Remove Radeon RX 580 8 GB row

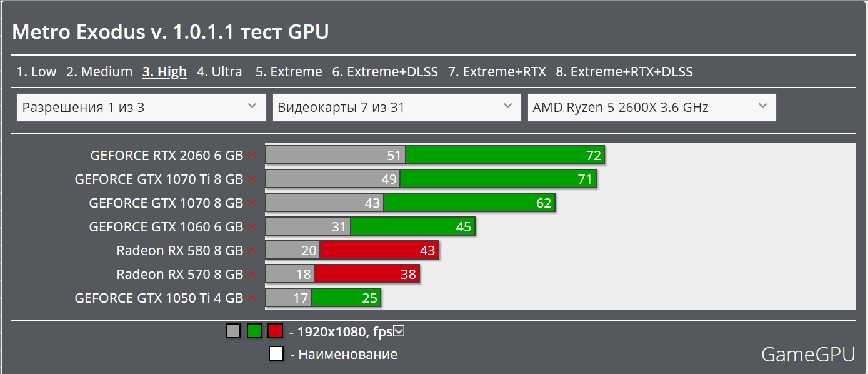point(251,251)
